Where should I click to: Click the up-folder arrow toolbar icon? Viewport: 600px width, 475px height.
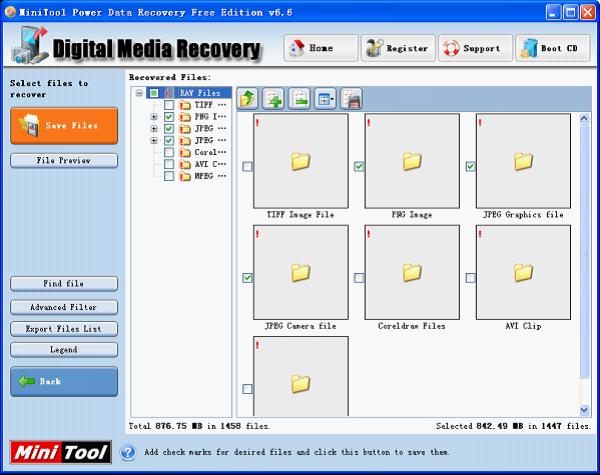click(x=248, y=99)
